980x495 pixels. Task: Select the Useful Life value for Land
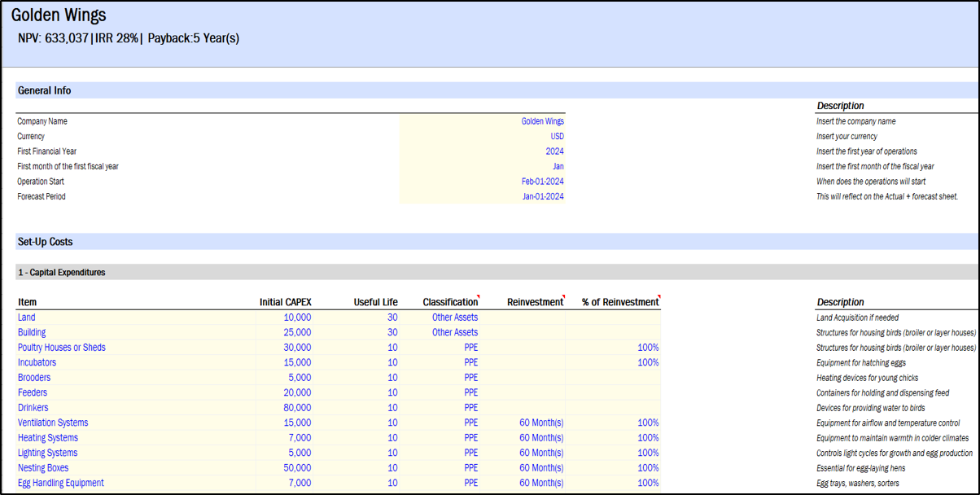392,318
